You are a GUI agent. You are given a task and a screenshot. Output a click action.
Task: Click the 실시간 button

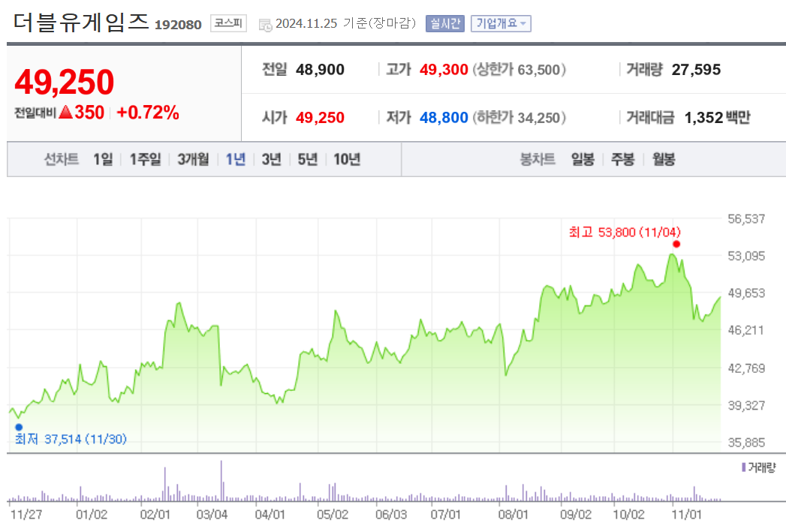pyautogui.click(x=444, y=23)
